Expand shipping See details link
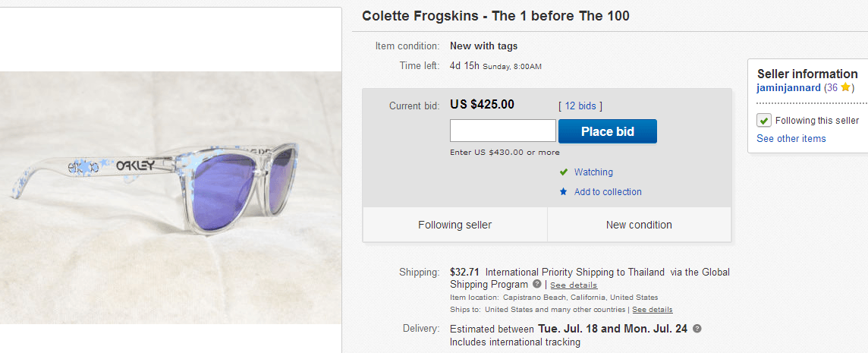The width and height of the screenshot is (868, 353). pos(574,285)
